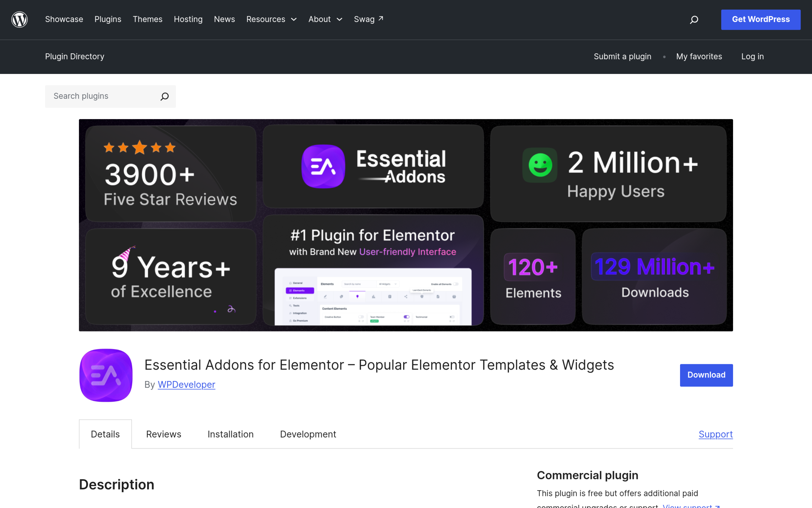
Task: Expand the About dropdown menu
Action: click(325, 19)
